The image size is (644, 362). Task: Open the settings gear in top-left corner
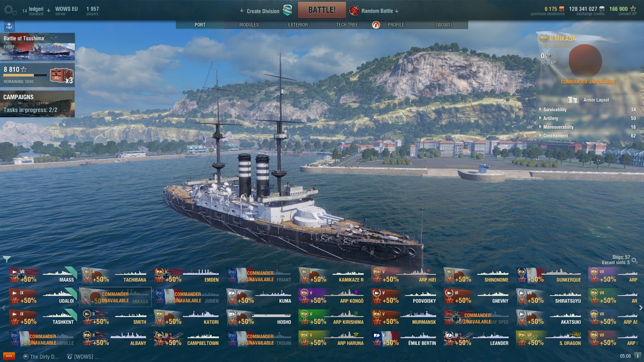point(10,10)
